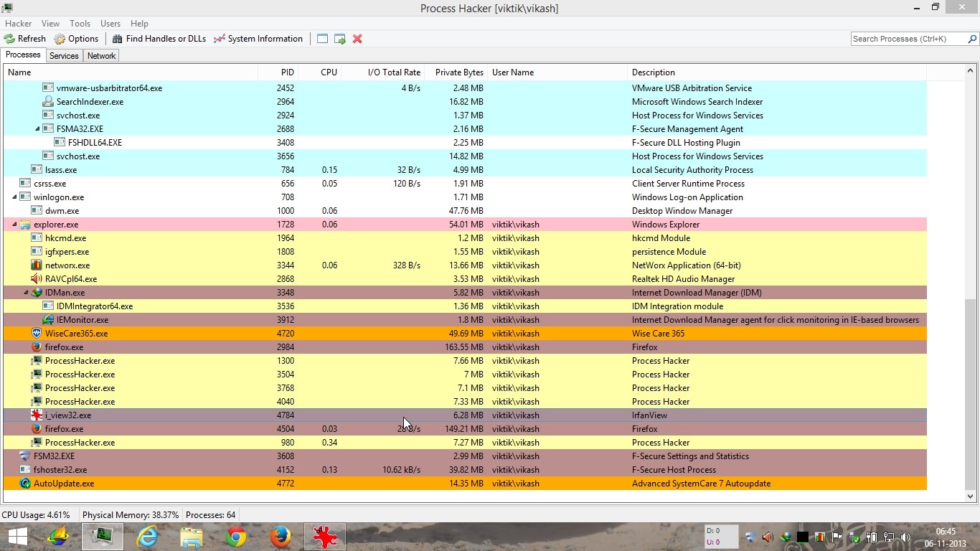Select the fshoster32.exe process name

(x=60, y=470)
